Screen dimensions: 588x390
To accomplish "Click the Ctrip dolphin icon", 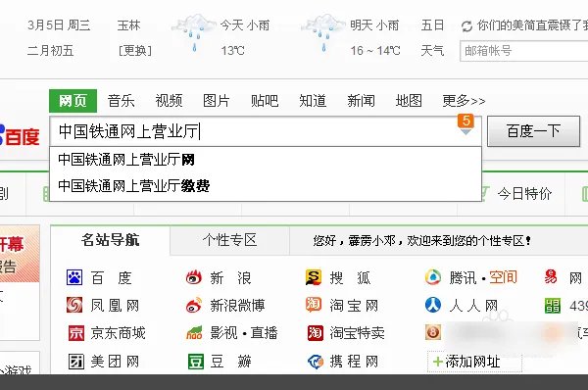I will [316, 362].
